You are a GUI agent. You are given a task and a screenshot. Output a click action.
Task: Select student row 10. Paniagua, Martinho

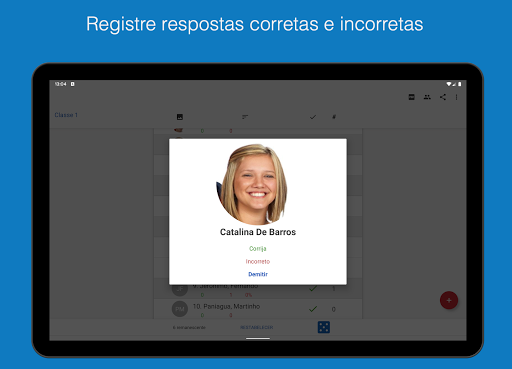258,309
